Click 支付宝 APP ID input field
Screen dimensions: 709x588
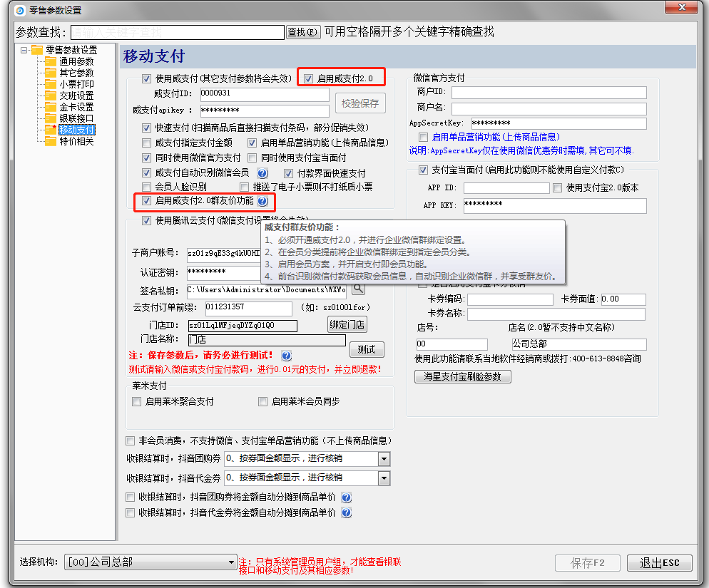tap(506, 188)
